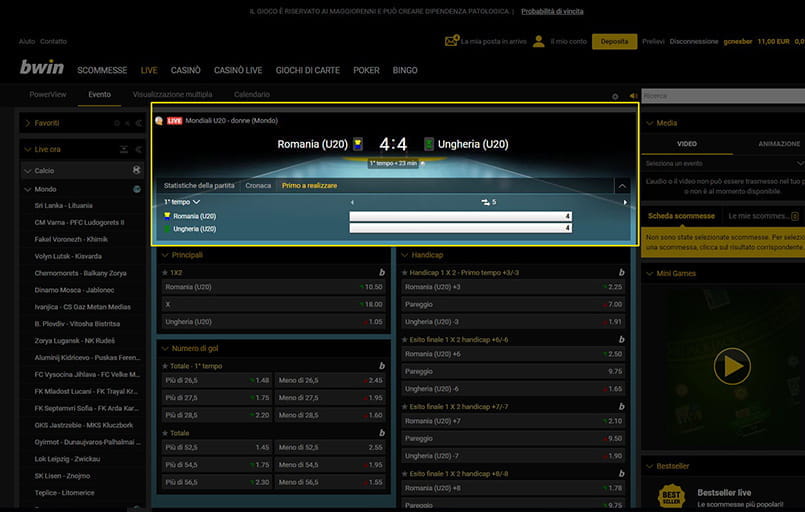Favorite the Totale - 1° tempo market star
The height and width of the screenshot is (512, 805).
[165, 366]
